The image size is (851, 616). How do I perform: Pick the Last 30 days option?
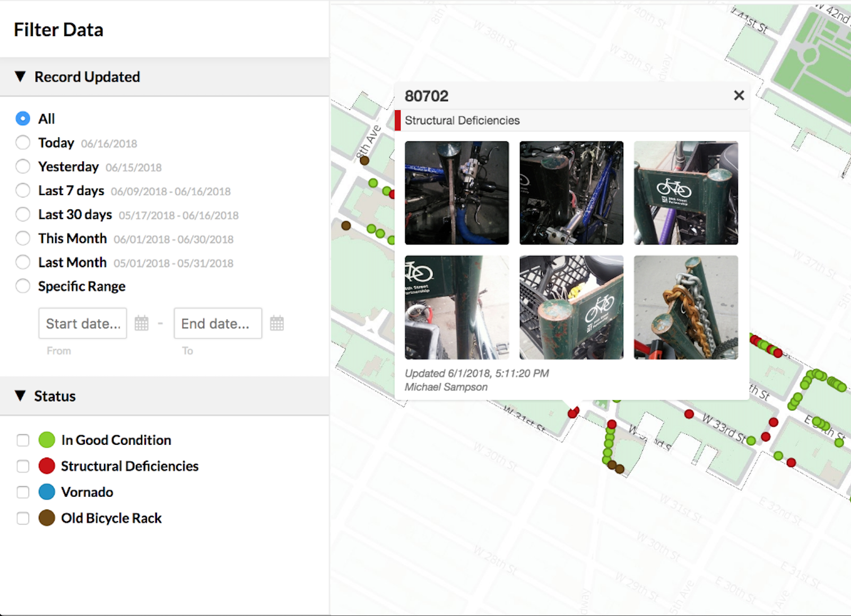[x=23, y=214]
